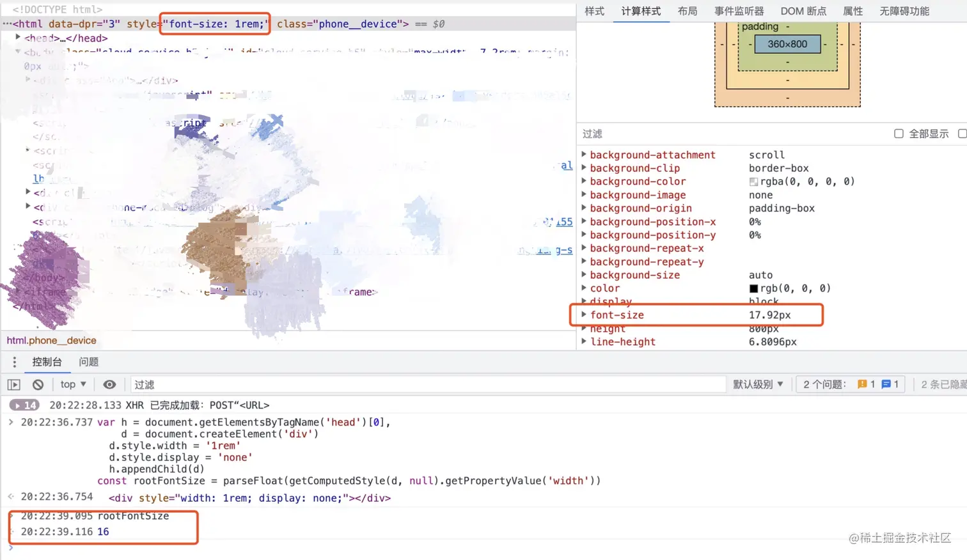This screenshot has width=967, height=560.
Task: Click the padding label in box model
Action: click(760, 26)
